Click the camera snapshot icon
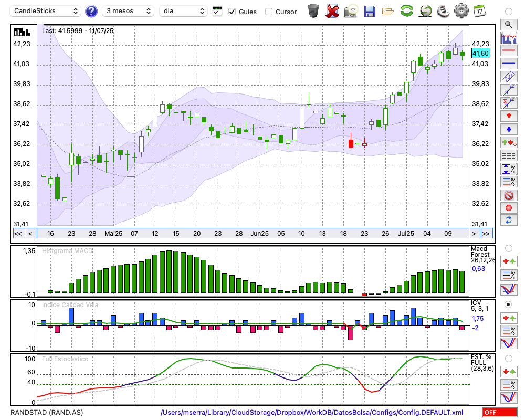525x420 pixels. (x=351, y=11)
